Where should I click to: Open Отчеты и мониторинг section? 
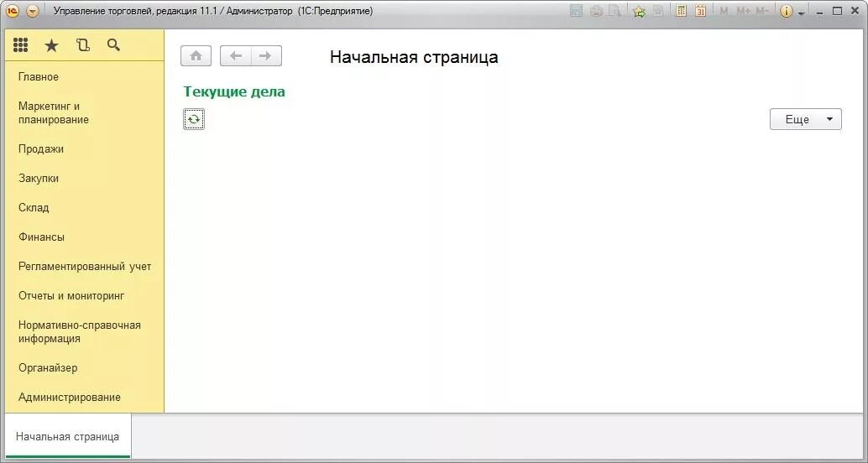pos(71,295)
